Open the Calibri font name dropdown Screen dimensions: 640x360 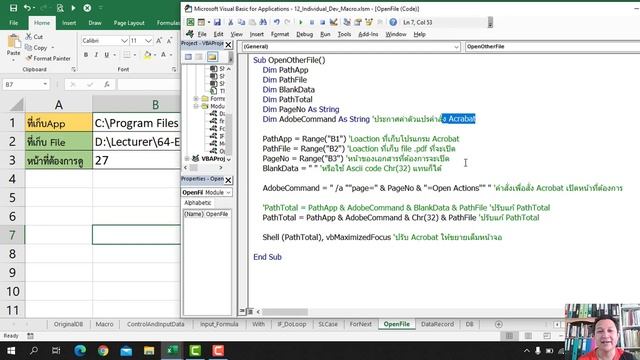click(x=124, y=41)
